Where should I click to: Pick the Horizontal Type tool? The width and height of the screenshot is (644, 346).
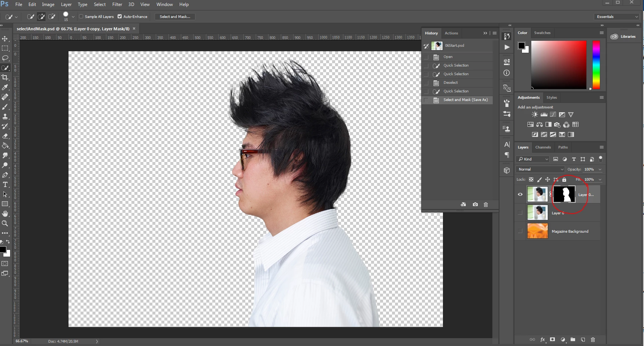pyautogui.click(x=5, y=185)
